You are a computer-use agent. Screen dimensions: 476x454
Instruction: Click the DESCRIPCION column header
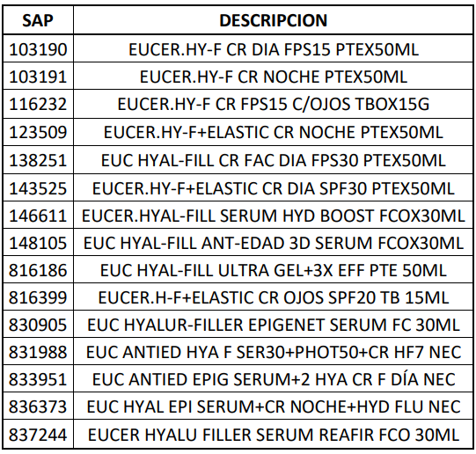click(274, 20)
